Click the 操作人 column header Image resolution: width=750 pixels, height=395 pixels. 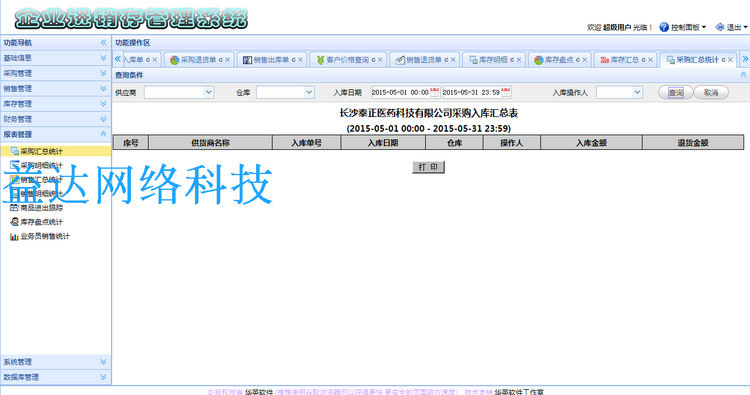pos(512,143)
